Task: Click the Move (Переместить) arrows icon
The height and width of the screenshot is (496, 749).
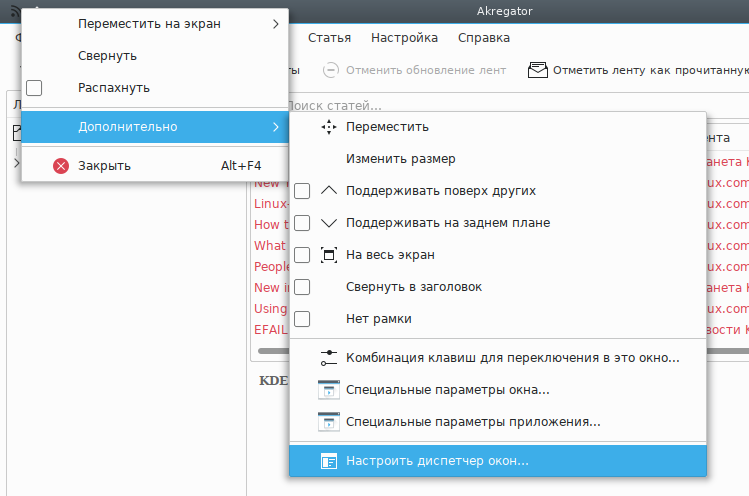Action: click(328, 127)
